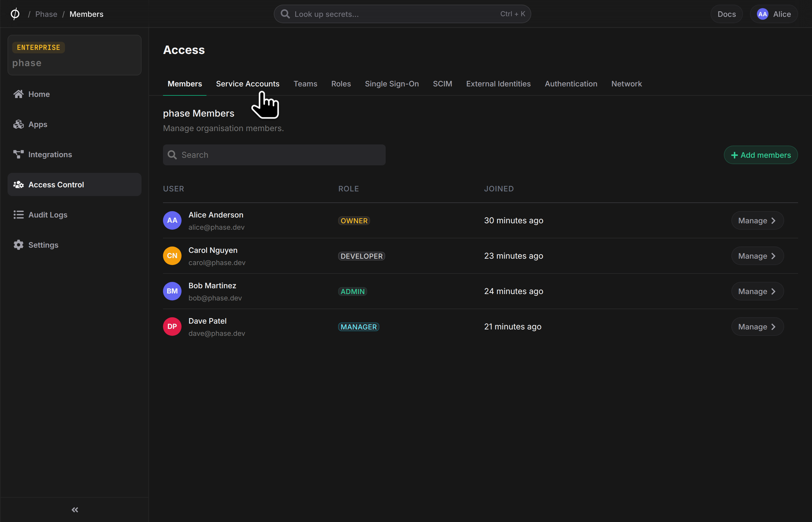Click the Integrations flow icon

tap(19, 154)
